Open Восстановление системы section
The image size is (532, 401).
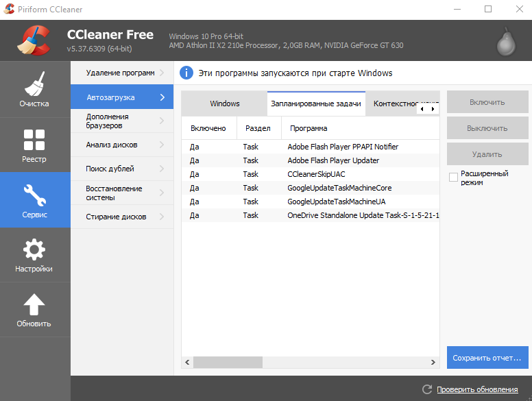[122, 193]
